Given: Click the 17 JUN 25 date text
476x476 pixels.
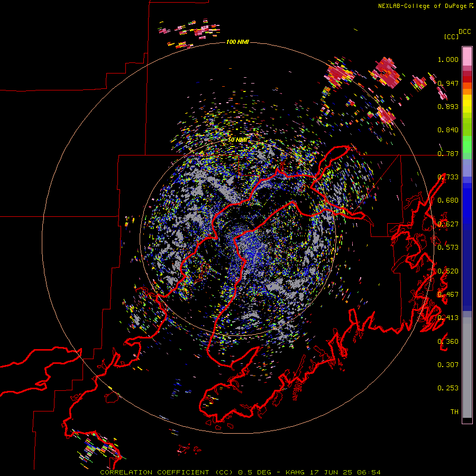Looking at the screenshot, I should click(331, 472).
